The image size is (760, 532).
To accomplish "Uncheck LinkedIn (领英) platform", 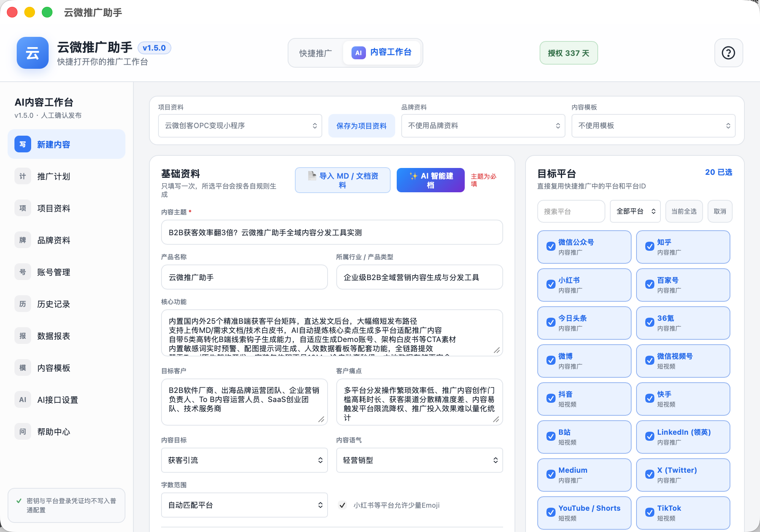I will tap(649, 436).
